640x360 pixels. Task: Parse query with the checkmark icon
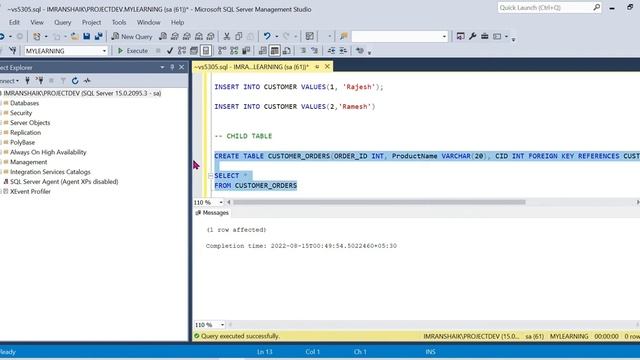coord(170,51)
